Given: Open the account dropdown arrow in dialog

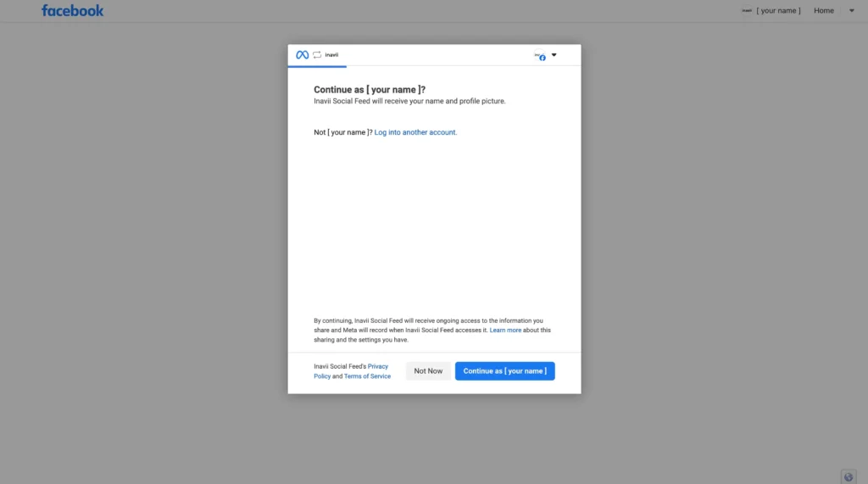Looking at the screenshot, I should (554, 55).
